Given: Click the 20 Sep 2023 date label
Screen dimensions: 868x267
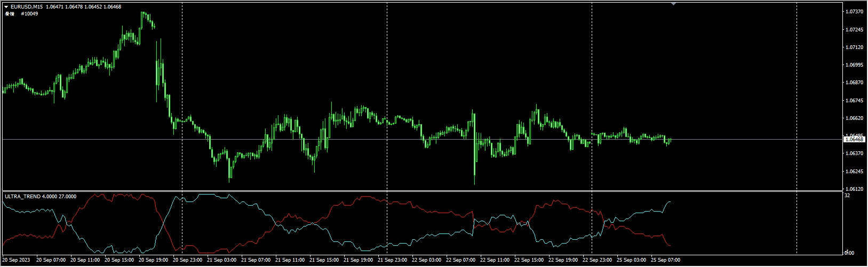Looking at the screenshot, I should [16, 261].
